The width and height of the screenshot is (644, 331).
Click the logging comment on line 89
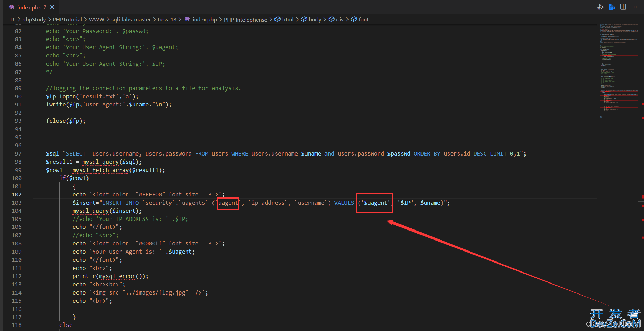pos(144,88)
